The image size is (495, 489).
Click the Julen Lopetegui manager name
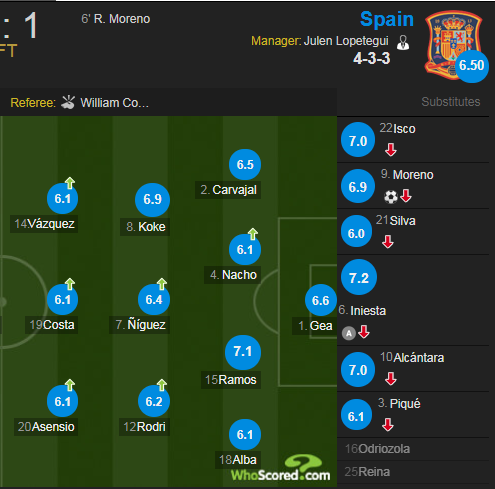click(346, 41)
